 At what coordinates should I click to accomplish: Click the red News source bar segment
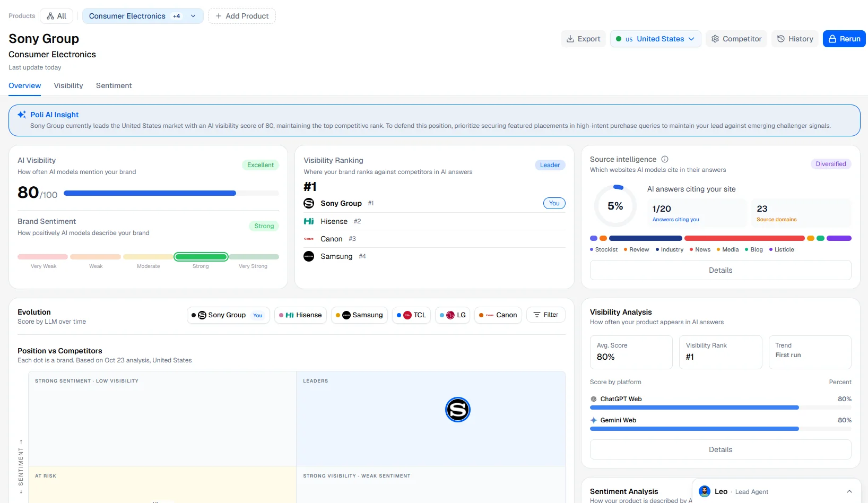coord(745,238)
